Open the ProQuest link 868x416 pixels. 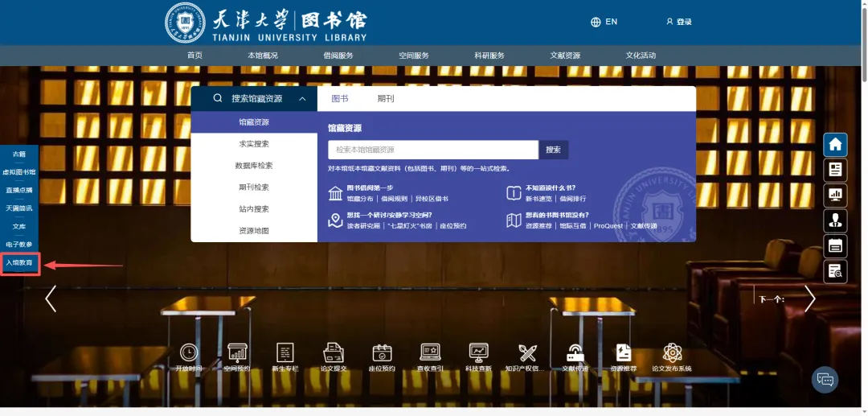click(608, 226)
